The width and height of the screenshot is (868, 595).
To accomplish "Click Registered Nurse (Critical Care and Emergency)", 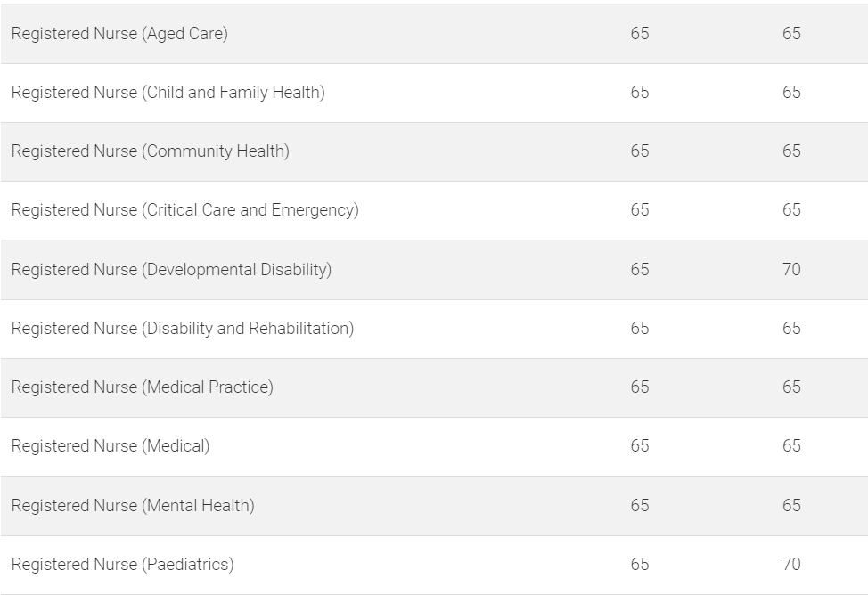I will pos(185,210).
